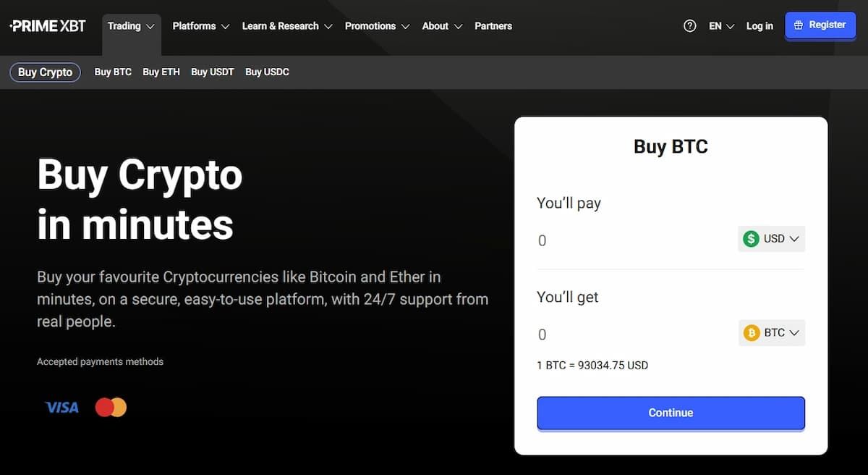Viewport: 868px width, 475px height.
Task: Click the Visa payment logo
Action: [61, 408]
